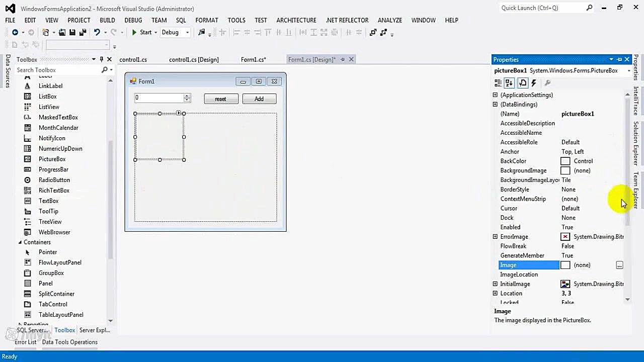The height and width of the screenshot is (362, 644).
Task: Select the TreeView control in Toolbox
Action: [x=50, y=222]
